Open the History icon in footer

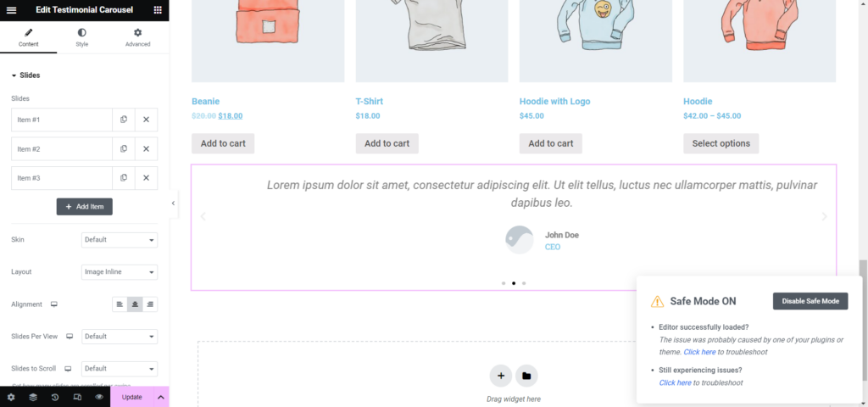(55, 397)
